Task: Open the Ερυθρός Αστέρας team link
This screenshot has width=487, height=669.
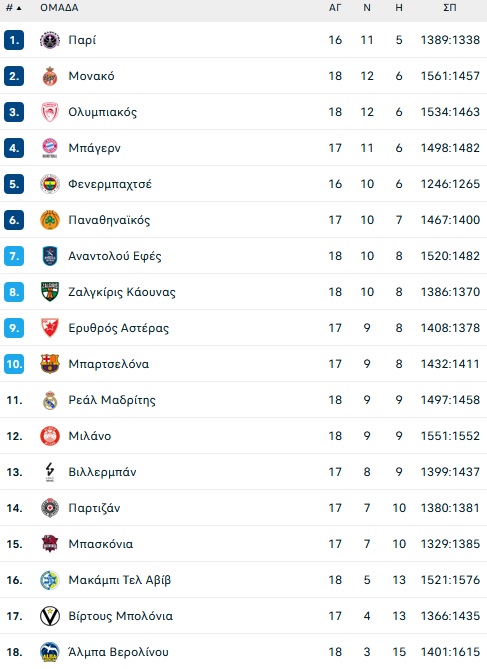Action: tap(119, 329)
